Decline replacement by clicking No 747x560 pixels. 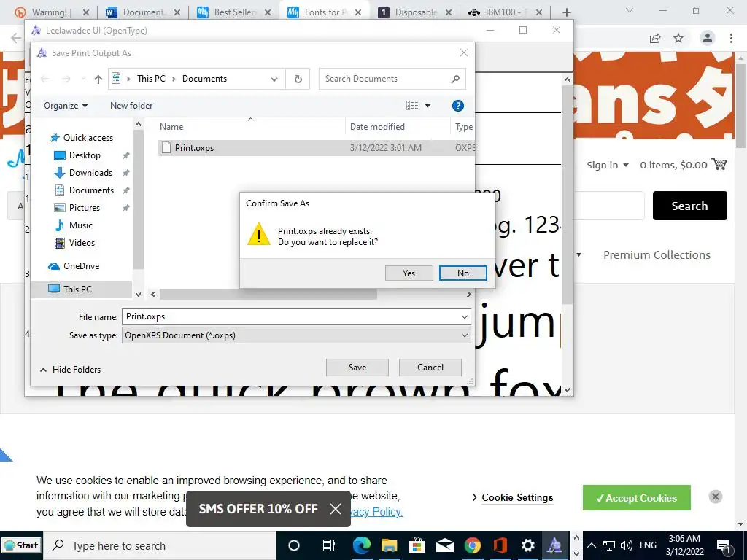(462, 273)
